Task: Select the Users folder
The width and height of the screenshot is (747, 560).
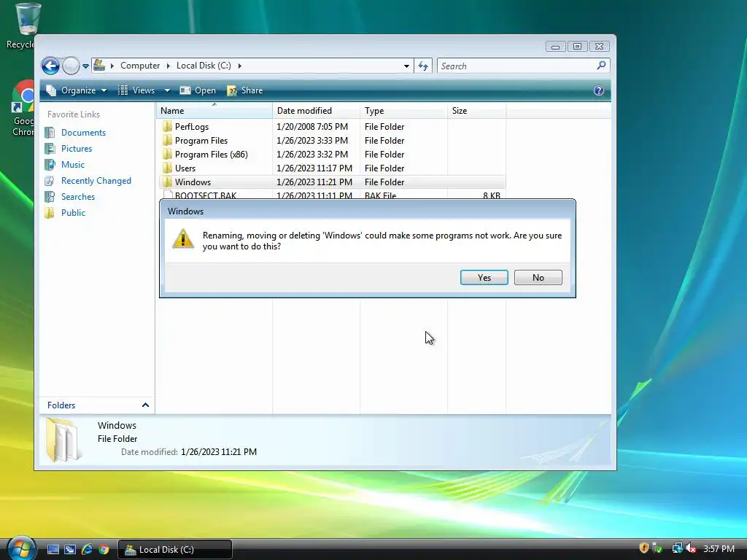Action: click(185, 168)
